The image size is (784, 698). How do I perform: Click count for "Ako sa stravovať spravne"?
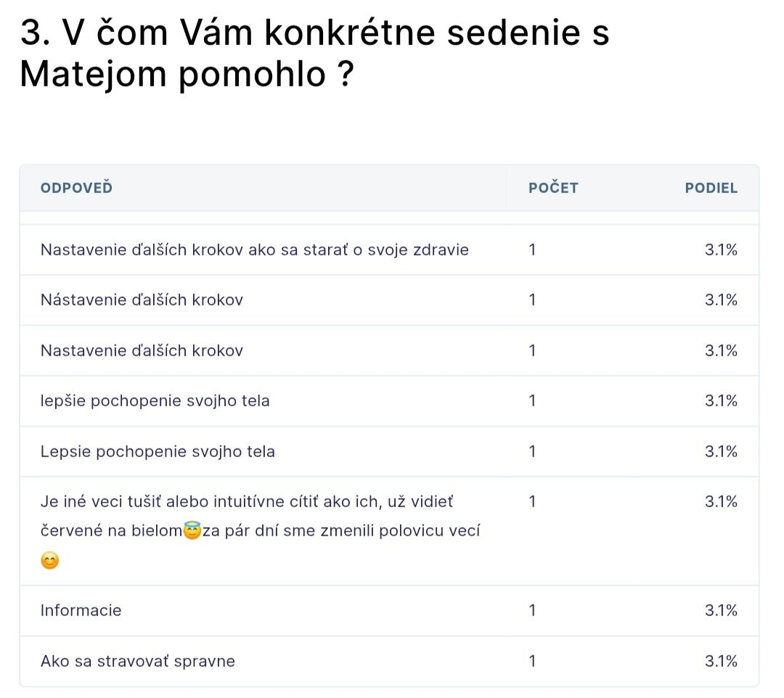pyautogui.click(x=532, y=661)
